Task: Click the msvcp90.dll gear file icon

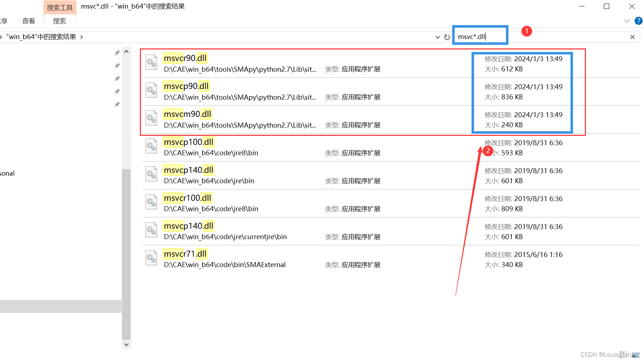Action: 151,90
